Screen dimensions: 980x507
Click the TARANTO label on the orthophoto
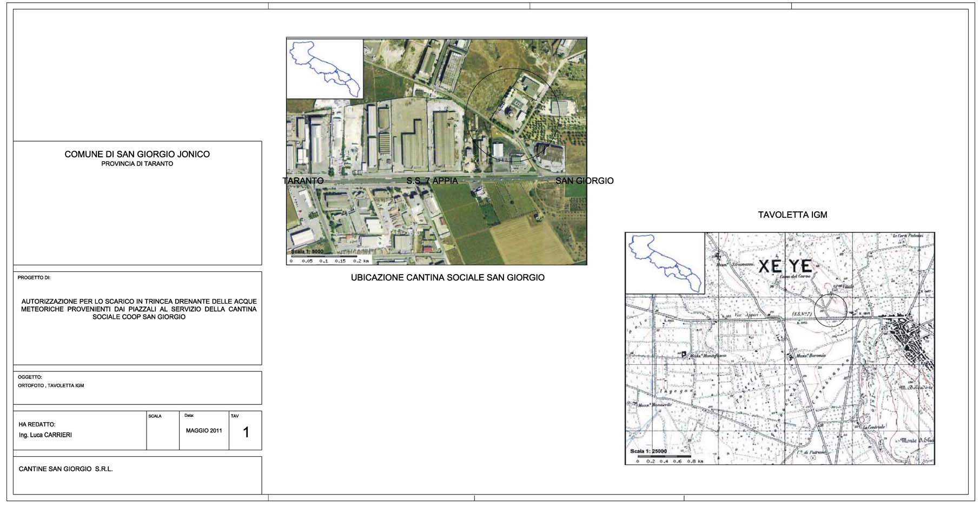point(303,181)
